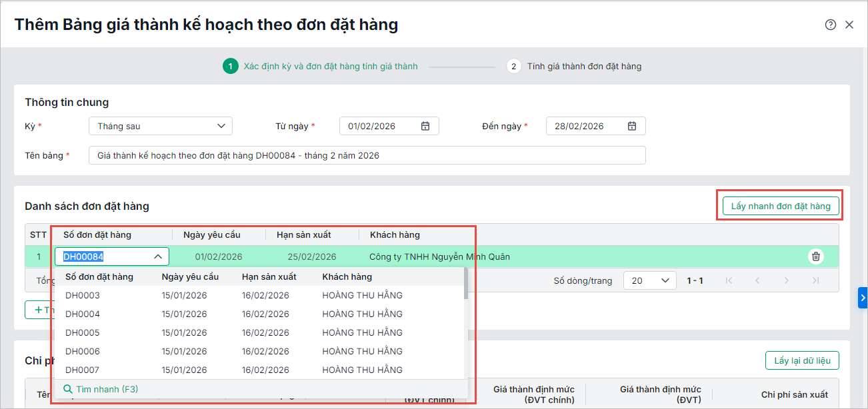Click Hạn sản xuất table column header
This screenshot has width=868, height=409.
click(x=304, y=234)
